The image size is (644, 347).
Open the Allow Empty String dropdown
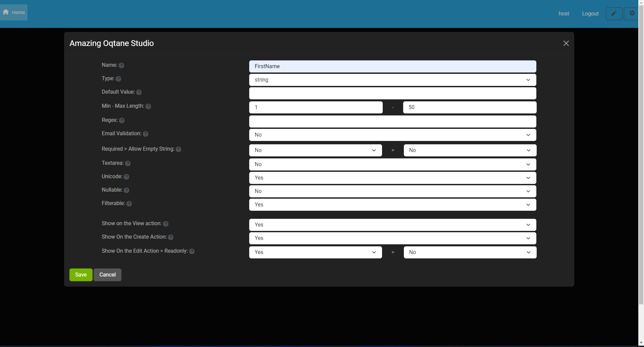point(470,150)
